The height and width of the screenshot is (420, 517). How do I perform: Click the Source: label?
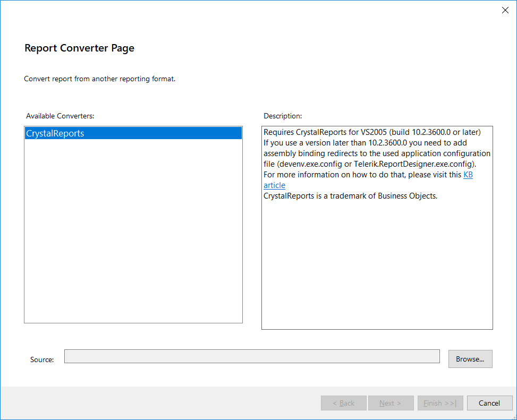point(42,359)
